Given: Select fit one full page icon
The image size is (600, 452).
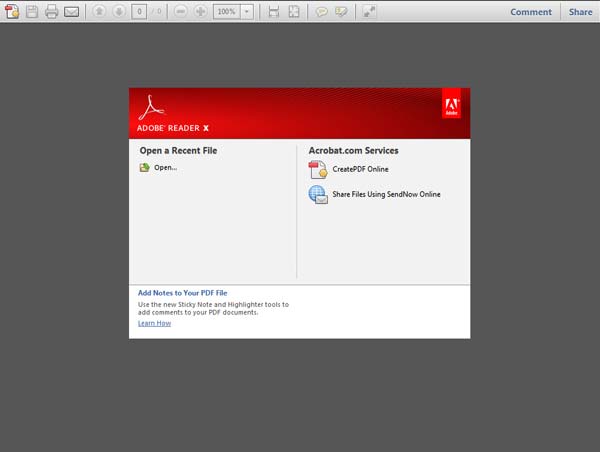Looking at the screenshot, I should click(294, 11).
